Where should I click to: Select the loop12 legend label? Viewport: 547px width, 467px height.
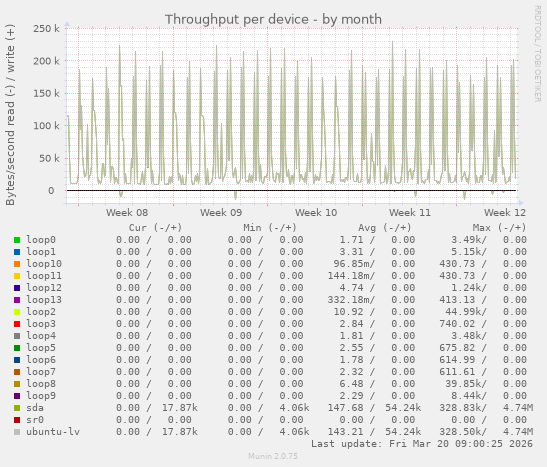[x=44, y=288]
